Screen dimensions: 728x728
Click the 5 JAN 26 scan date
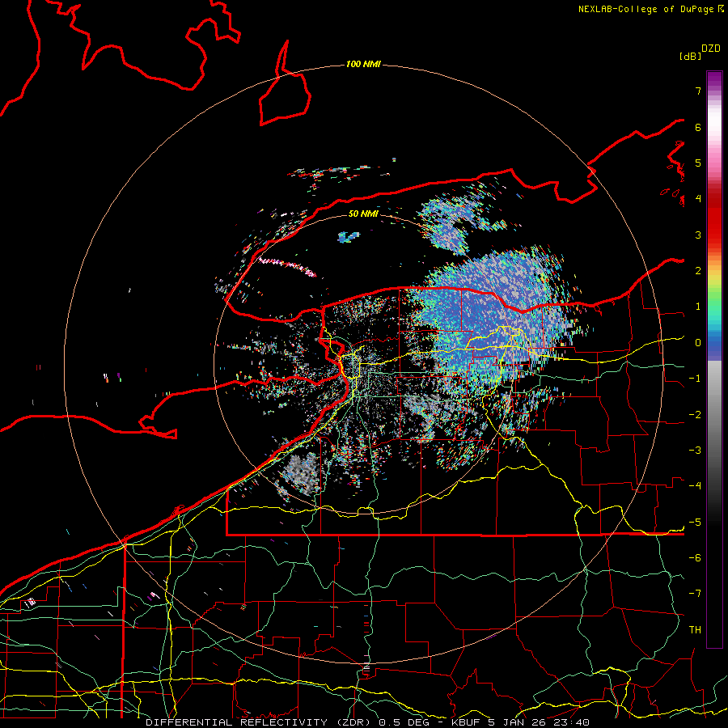pos(518,722)
